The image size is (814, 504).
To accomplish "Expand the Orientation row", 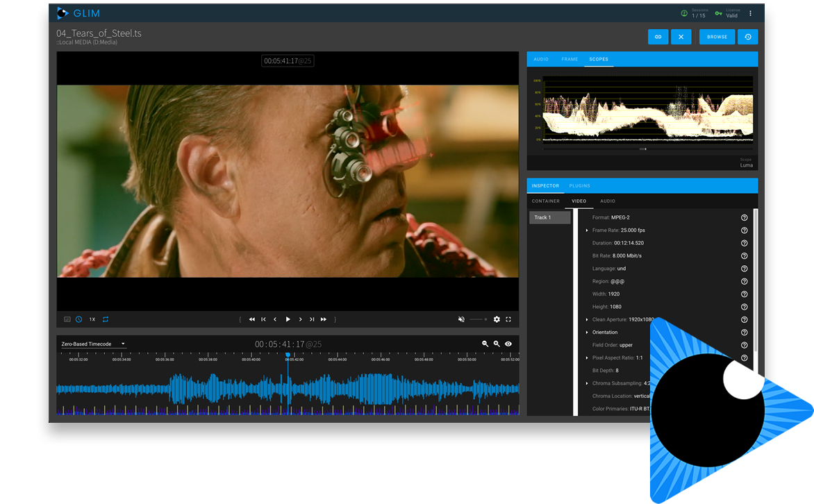I will (x=587, y=333).
